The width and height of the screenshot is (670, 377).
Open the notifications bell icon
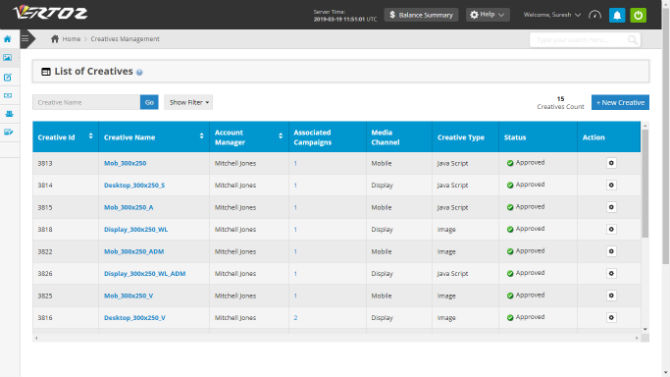(617, 15)
